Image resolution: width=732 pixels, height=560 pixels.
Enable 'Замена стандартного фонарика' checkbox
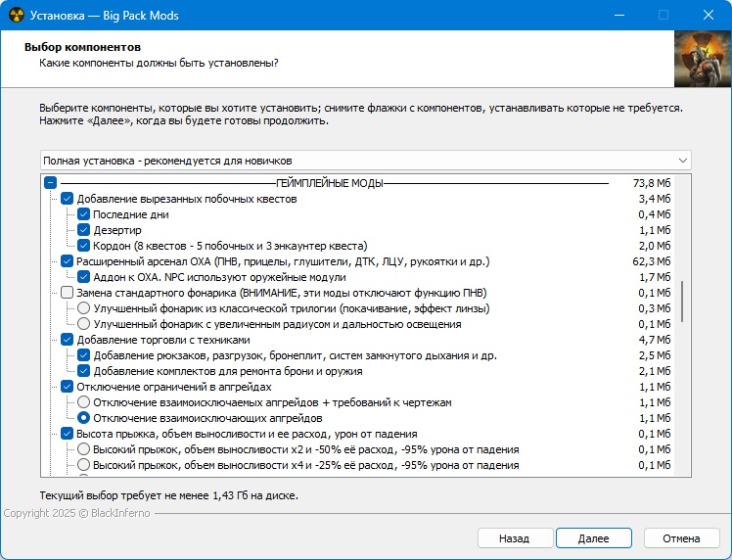(68, 293)
